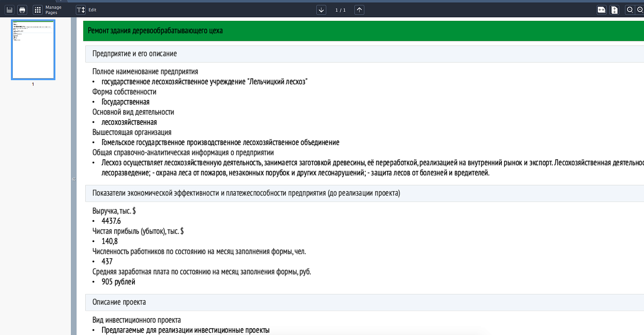Click the value "437" under employee count
Image resolution: width=644 pixels, height=335 pixels.
107,262
